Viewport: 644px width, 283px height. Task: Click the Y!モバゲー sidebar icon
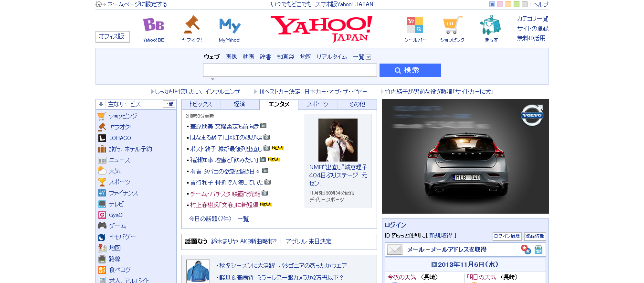[102, 237]
